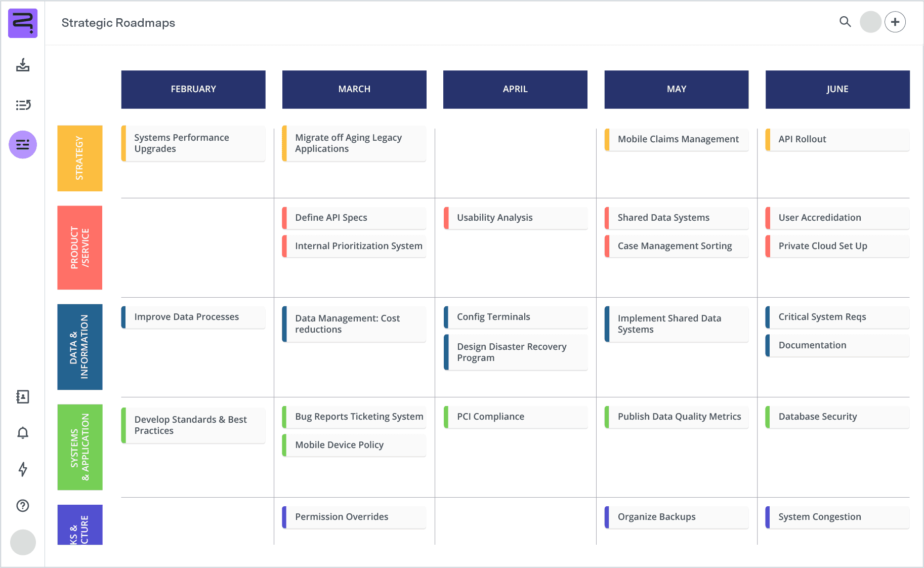The height and width of the screenshot is (568, 924).
Task: Open the Mobile Claims Management card
Action: (x=677, y=139)
